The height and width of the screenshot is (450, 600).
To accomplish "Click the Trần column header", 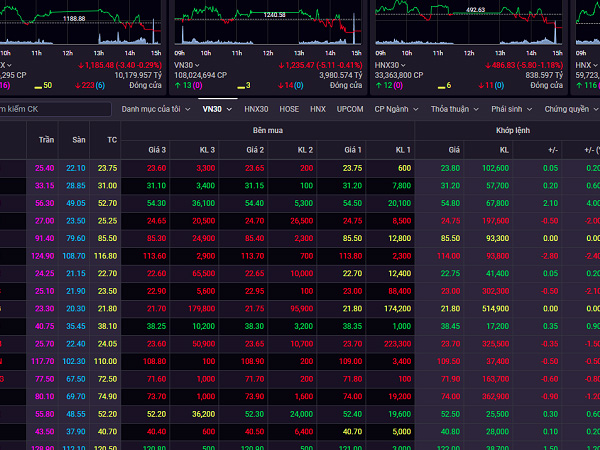I will tap(46, 140).
